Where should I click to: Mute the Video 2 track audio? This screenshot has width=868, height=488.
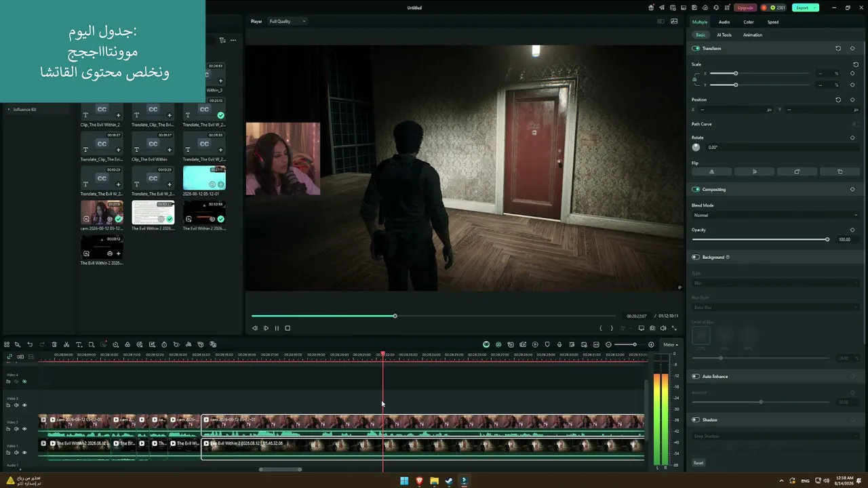pyautogui.click(x=16, y=429)
